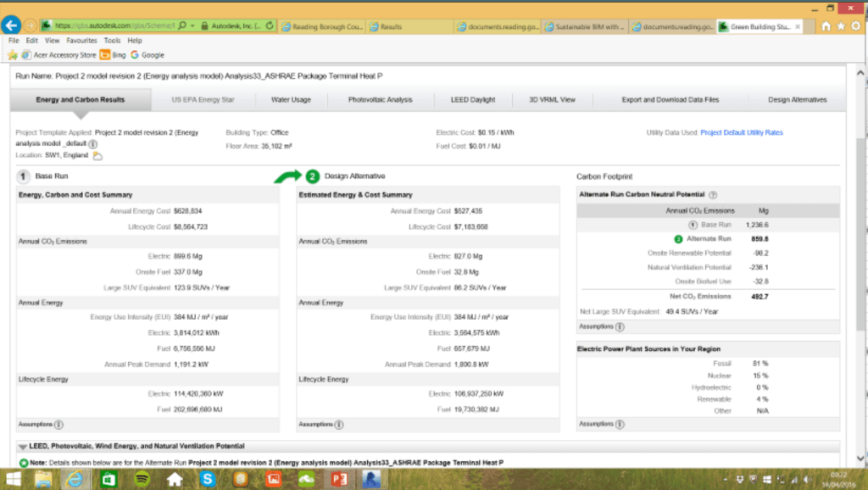Switch to Water Usage tab
The image size is (868, 490).
292,100
